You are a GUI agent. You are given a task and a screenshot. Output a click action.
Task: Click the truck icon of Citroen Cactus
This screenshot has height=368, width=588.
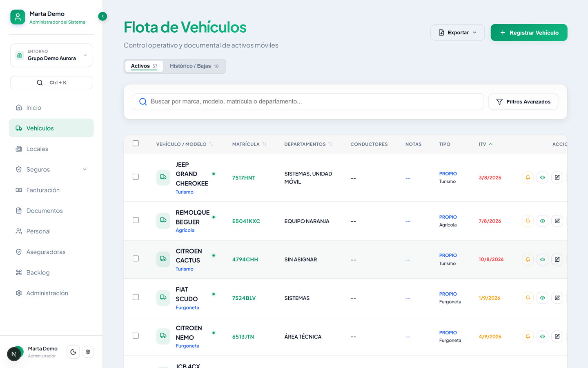(163, 259)
